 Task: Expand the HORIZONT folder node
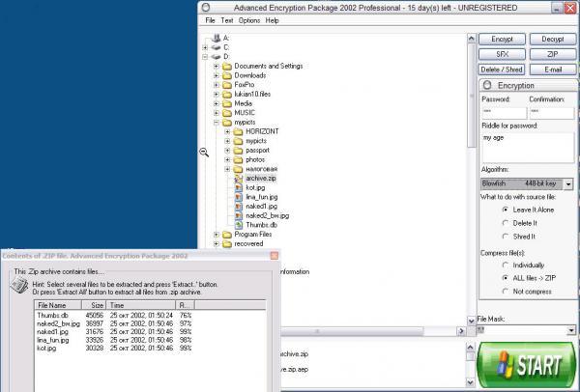(x=227, y=131)
